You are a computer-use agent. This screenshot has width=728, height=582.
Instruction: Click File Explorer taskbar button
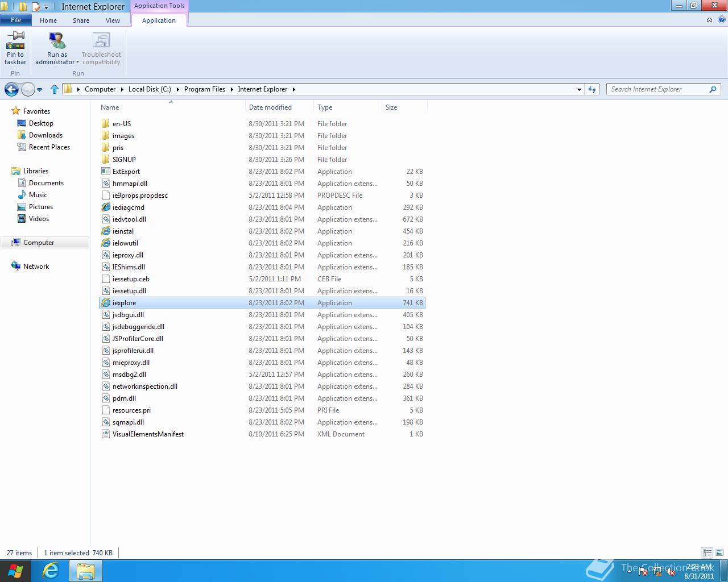click(85, 571)
